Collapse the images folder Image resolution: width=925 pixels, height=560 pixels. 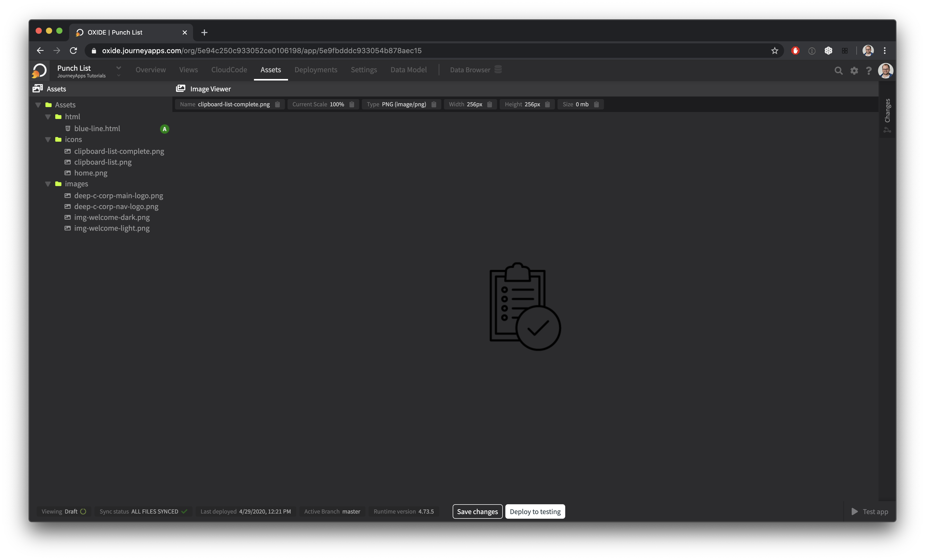point(48,184)
